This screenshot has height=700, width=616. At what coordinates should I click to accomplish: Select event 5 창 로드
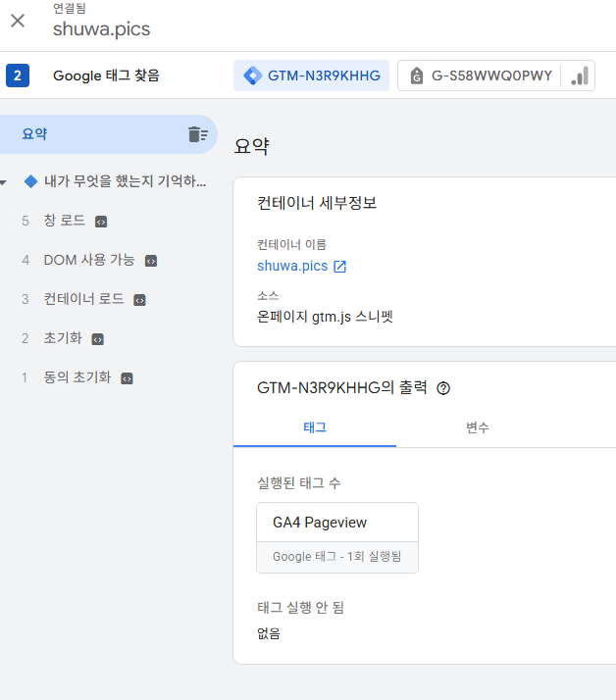pyautogui.click(x=64, y=221)
